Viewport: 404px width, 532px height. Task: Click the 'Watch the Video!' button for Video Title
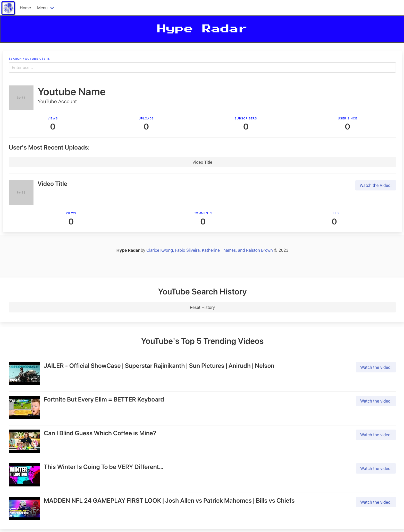point(375,185)
